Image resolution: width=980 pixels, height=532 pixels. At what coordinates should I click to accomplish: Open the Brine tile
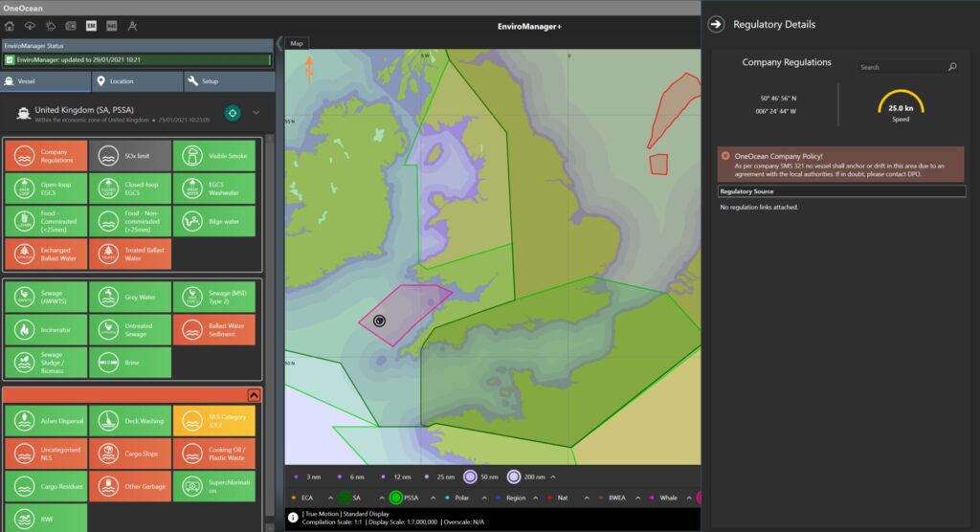click(130, 363)
